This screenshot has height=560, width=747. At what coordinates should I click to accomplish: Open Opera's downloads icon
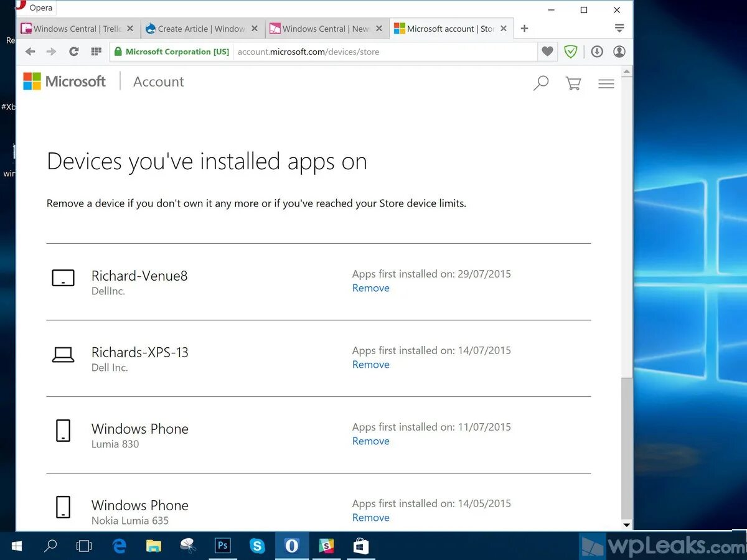pyautogui.click(x=596, y=52)
